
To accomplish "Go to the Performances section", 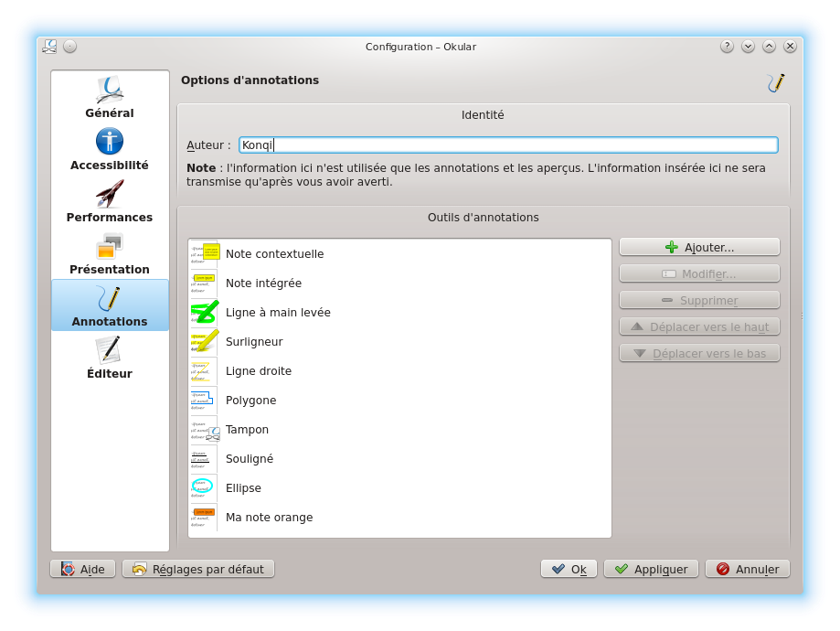I will coord(110,202).
